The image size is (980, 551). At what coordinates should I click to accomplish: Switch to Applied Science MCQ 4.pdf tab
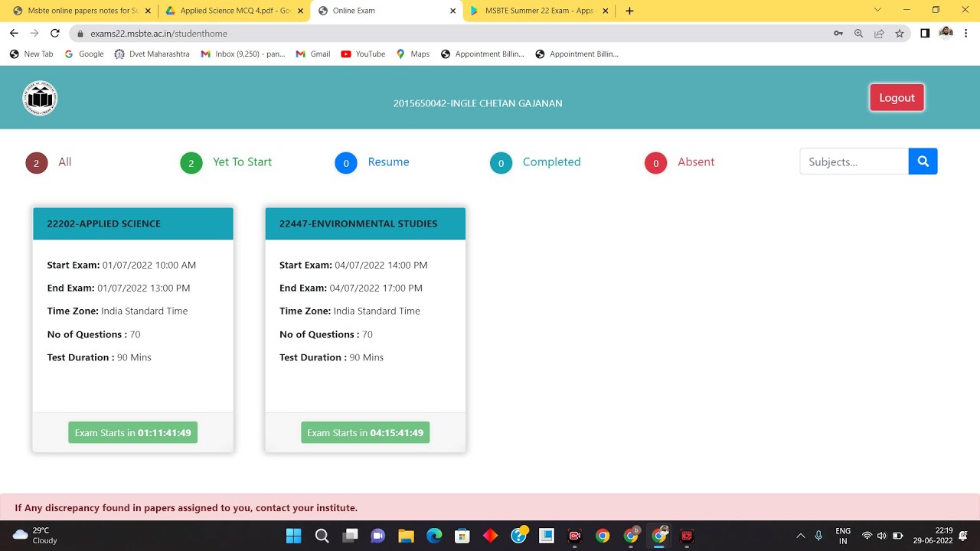pyautogui.click(x=234, y=11)
